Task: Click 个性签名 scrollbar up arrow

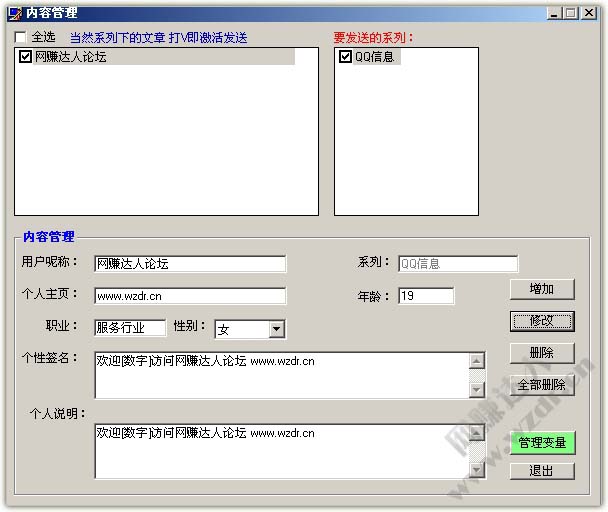Action: tap(477, 361)
